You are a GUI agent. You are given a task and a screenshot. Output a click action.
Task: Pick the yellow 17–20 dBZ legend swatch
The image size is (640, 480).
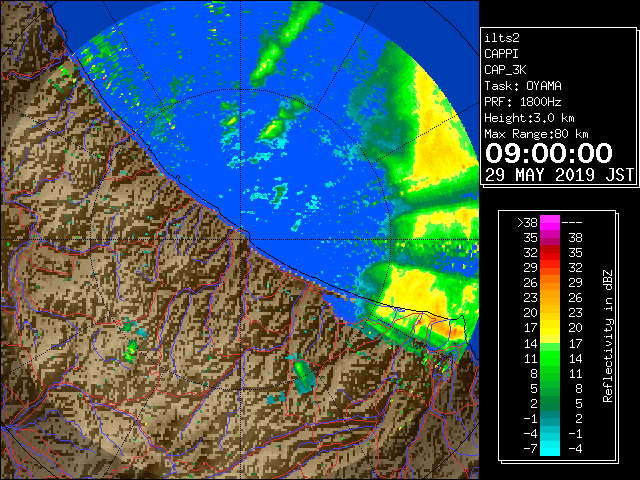point(550,328)
